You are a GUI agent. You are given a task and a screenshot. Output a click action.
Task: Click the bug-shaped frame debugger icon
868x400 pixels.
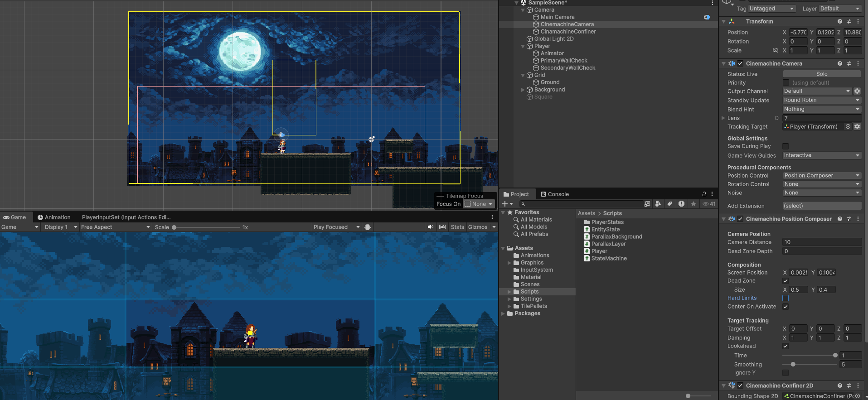(368, 227)
